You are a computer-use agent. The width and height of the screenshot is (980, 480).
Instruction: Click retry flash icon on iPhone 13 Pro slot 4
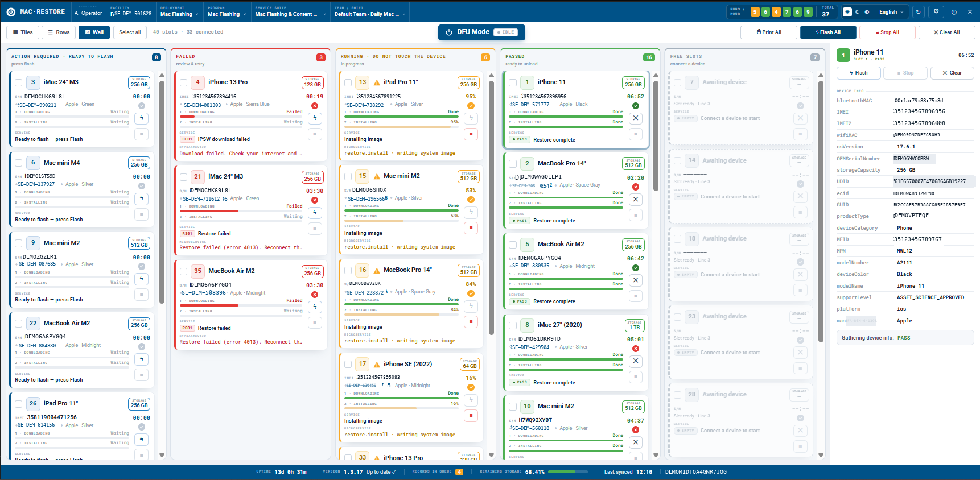(315, 118)
